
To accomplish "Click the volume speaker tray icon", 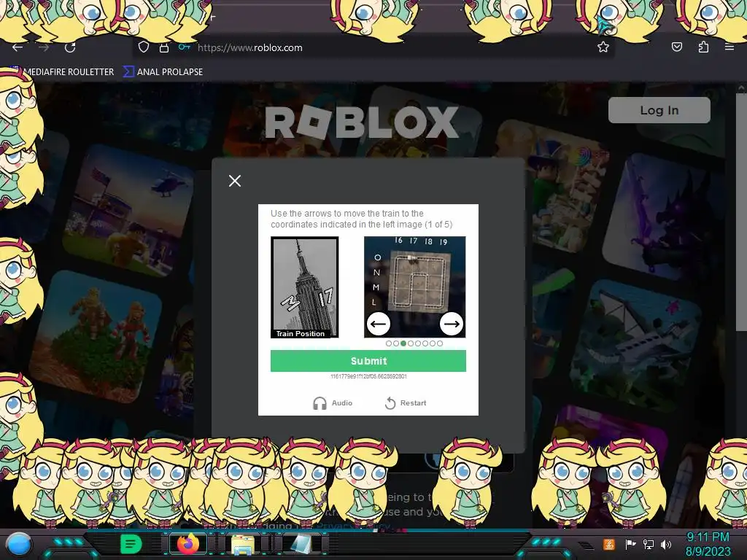I will coord(665,544).
